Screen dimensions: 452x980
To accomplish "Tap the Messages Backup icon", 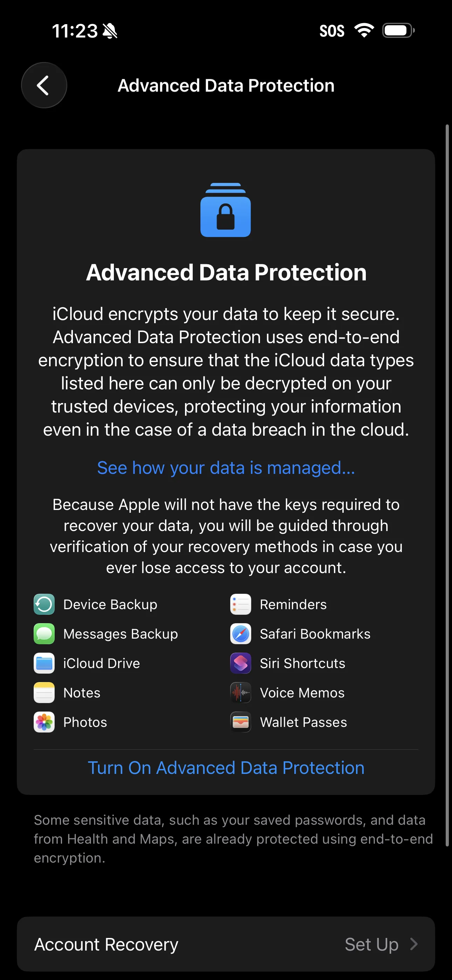I will 44,633.
